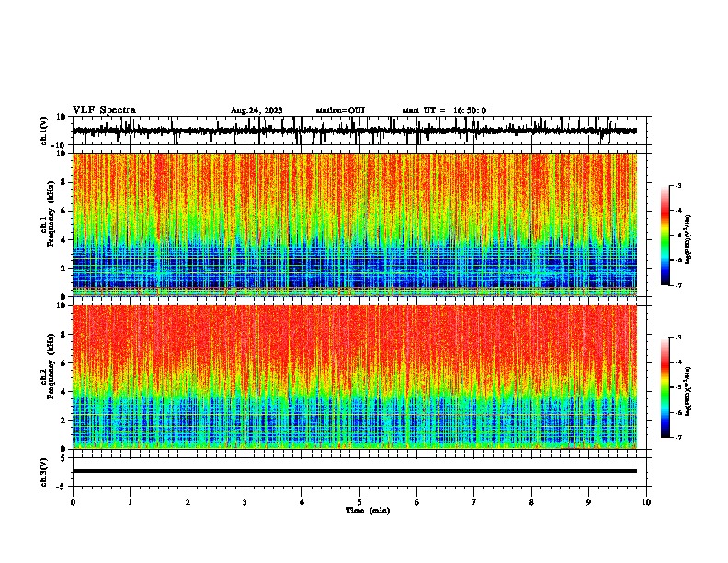Screen dimensions: 728x563
Task: Click the 'station=OUJ' label
Action: tap(340, 110)
